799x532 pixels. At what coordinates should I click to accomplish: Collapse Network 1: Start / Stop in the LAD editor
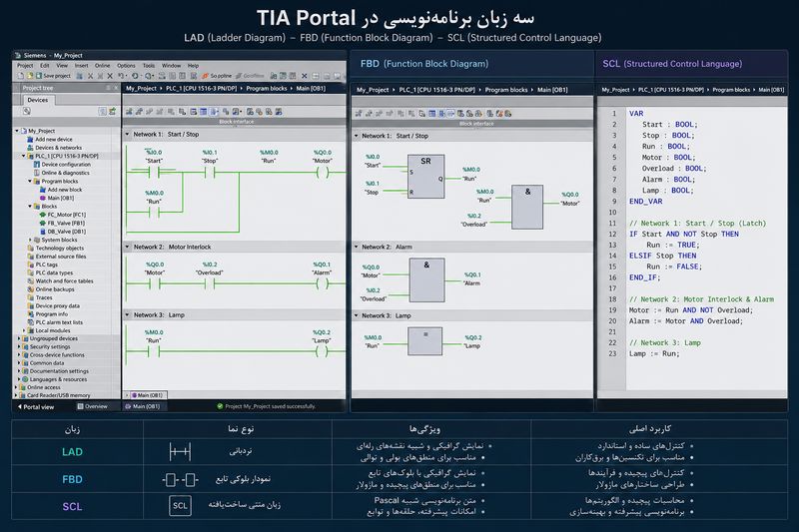[x=127, y=135]
